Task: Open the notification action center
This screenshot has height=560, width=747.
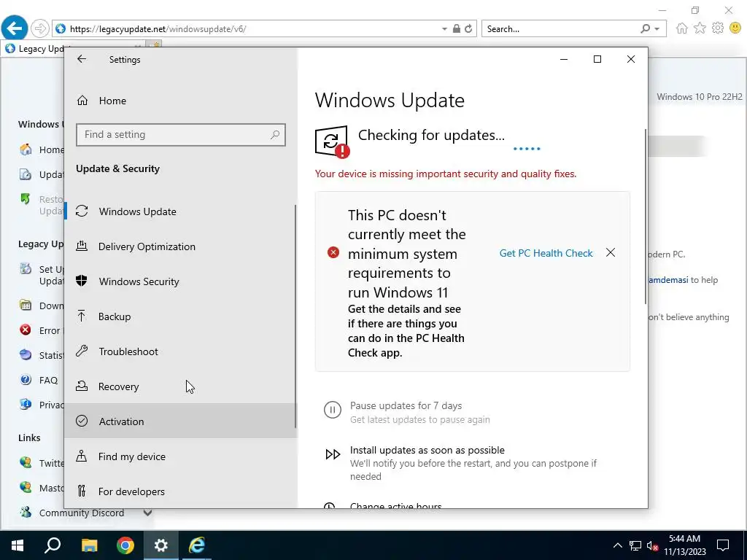Action: (x=723, y=545)
